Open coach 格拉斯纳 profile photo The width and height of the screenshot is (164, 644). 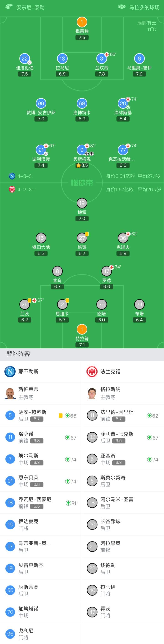pyautogui.click(x=92, y=393)
